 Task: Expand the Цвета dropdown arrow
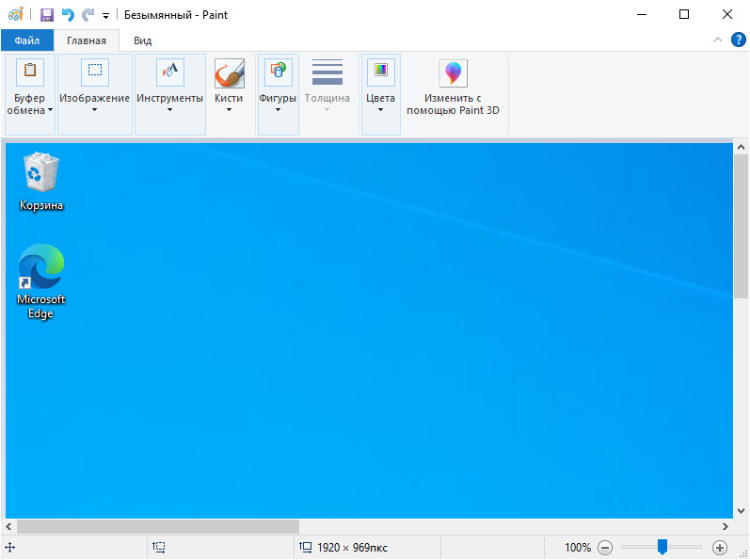pos(380,110)
